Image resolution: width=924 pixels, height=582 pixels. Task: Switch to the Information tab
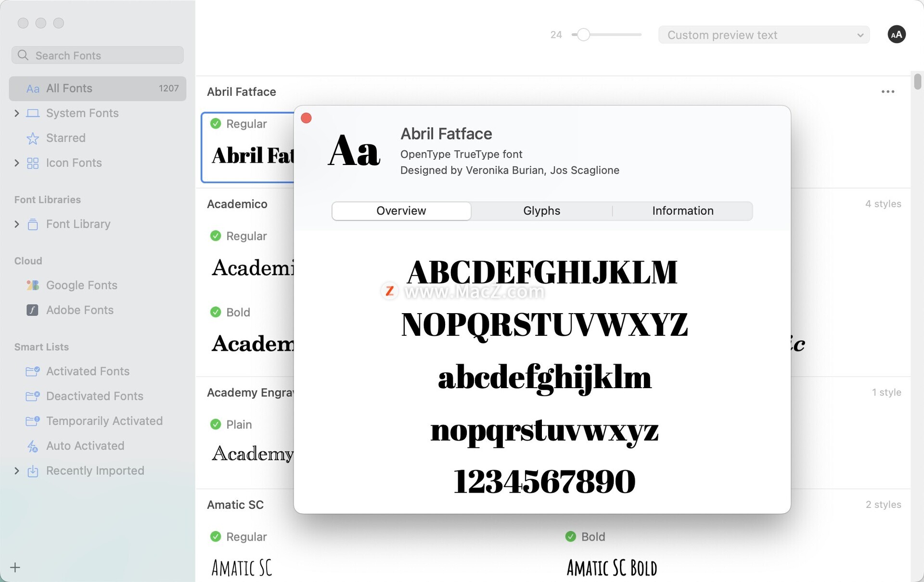click(x=682, y=211)
